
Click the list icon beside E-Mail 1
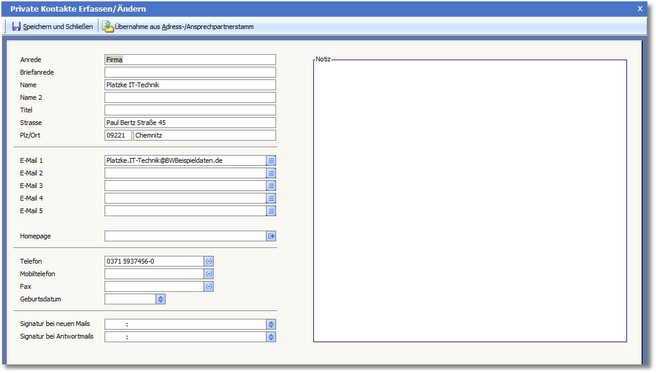point(271,161)
